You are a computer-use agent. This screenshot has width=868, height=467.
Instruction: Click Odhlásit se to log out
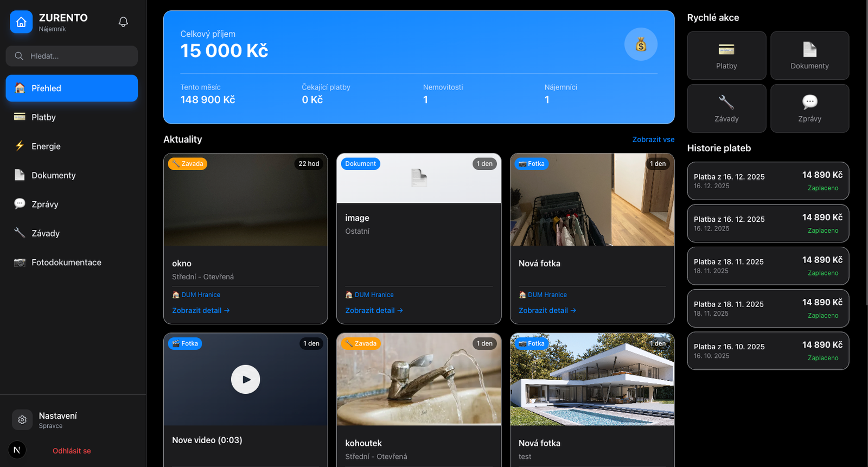[72, 451]
